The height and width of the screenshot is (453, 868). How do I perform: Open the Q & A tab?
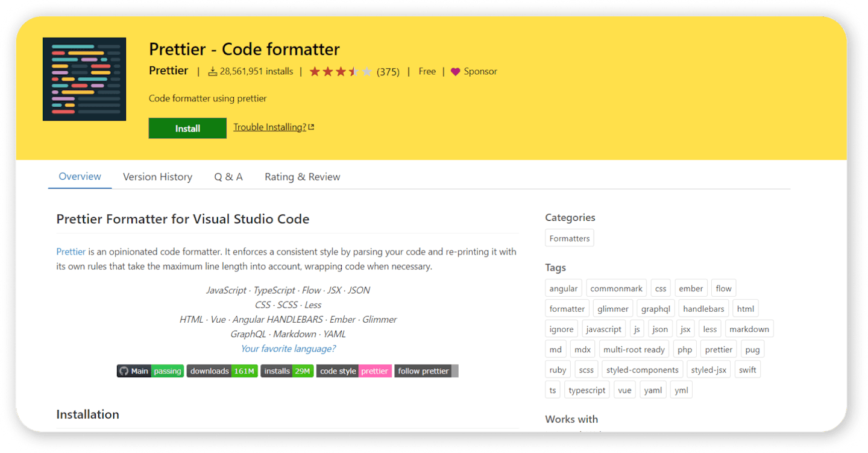tap(228, 177)
